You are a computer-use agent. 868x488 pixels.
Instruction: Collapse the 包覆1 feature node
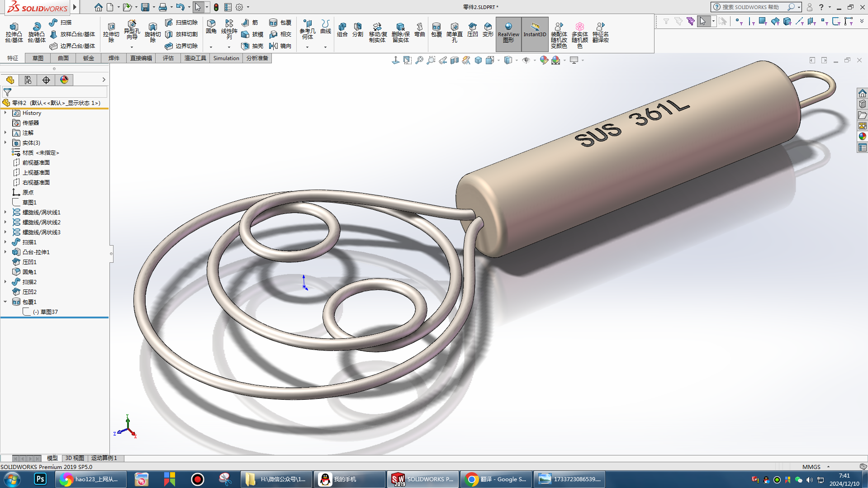5,302
